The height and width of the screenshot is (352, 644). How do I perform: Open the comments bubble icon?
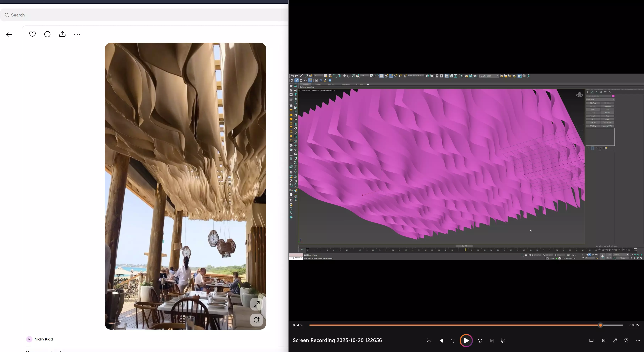(x=47, y=34)
